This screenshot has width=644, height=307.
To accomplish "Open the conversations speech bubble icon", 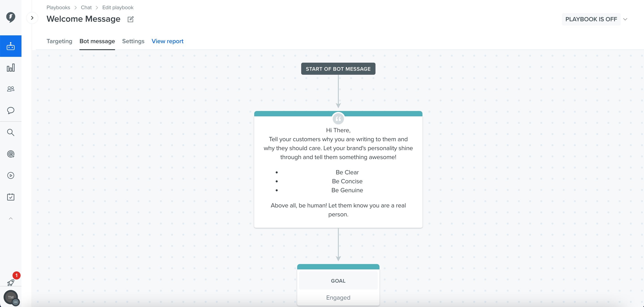I will [11, 111].
